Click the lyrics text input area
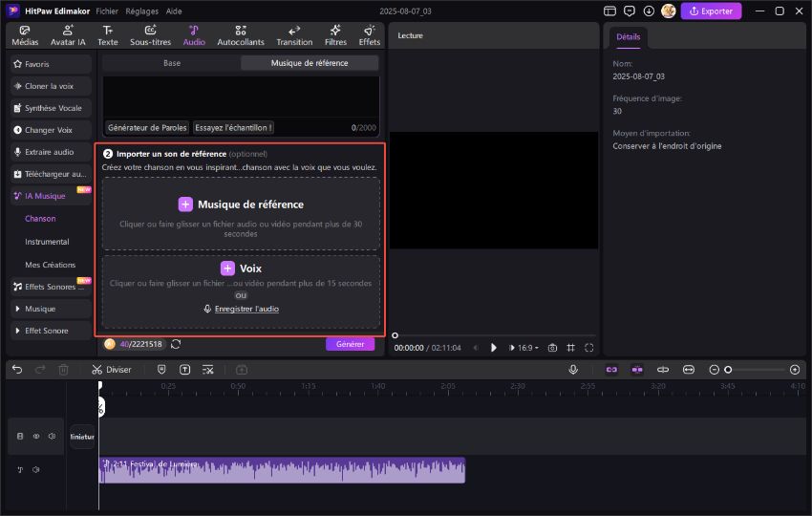 [x=242, y=97]
